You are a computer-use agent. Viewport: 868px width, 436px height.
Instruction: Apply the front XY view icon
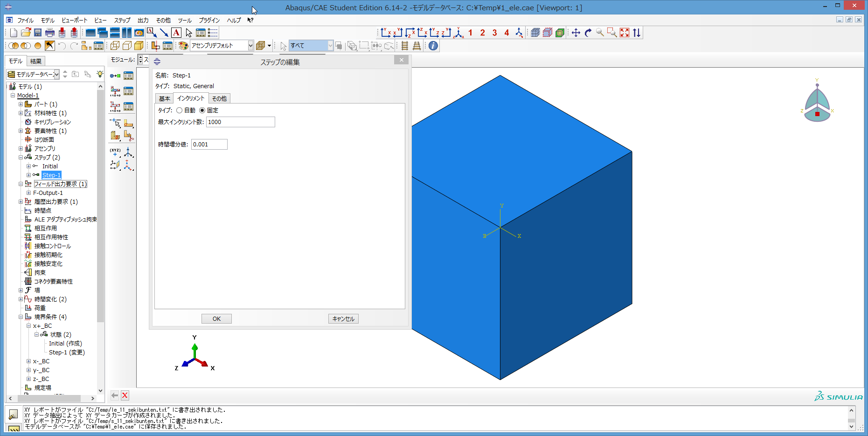(385, 33)
